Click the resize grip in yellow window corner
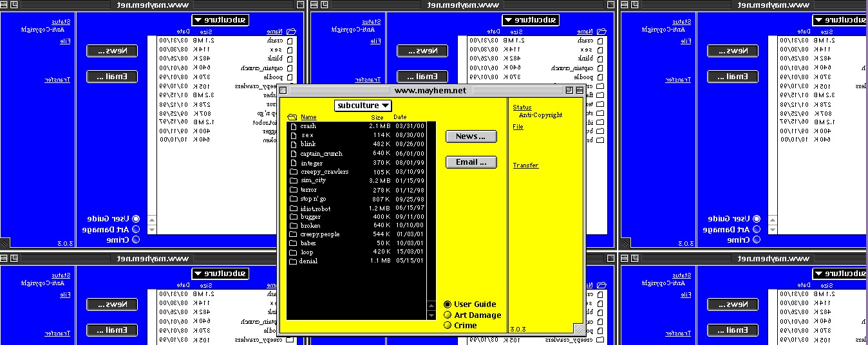This screenshot has height=345, width=868. point(578,328)
